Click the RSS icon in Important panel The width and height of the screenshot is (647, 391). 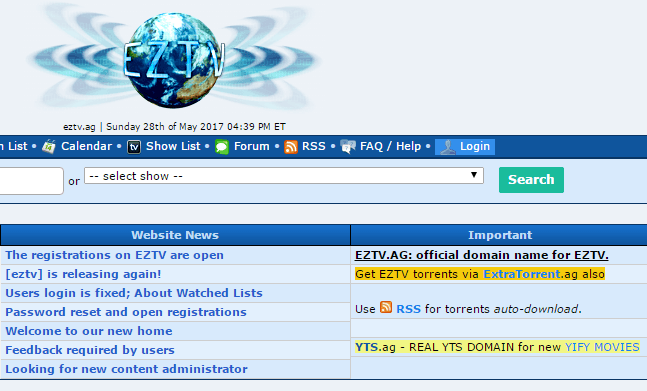tap(386, 307)
